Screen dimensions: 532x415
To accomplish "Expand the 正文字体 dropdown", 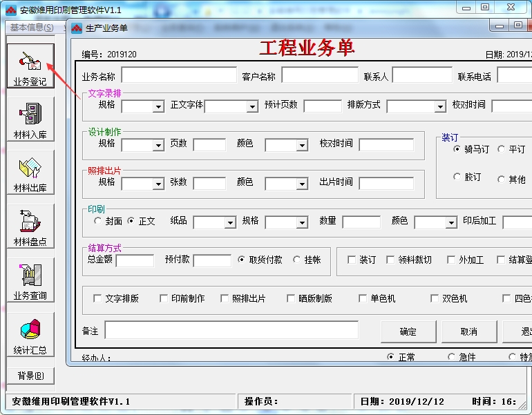I will click(251, 106).
